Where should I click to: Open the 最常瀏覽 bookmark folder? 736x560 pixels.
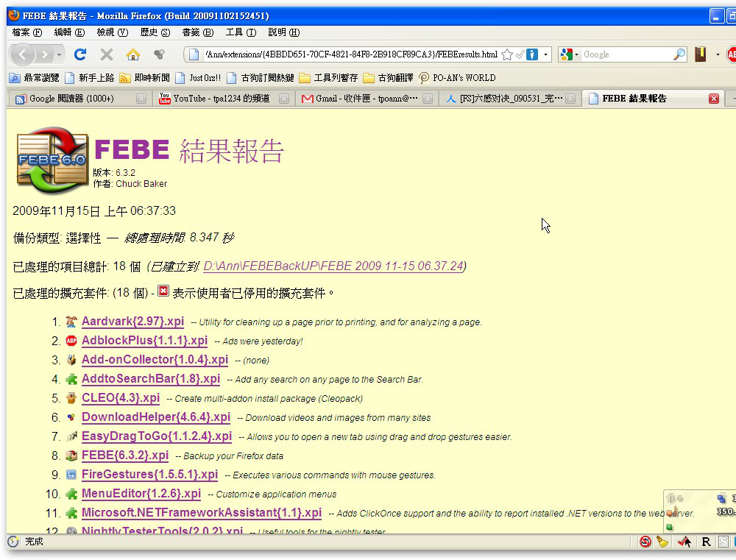pyautogui.click(x=35, y=78)
